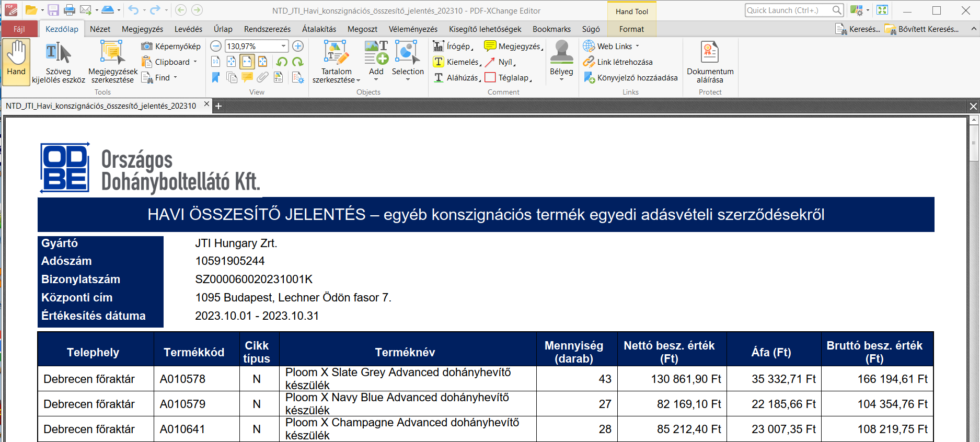
Task: Select the Fit Page zoom icon
Action: pyautogui.click(x=232, y=62)
